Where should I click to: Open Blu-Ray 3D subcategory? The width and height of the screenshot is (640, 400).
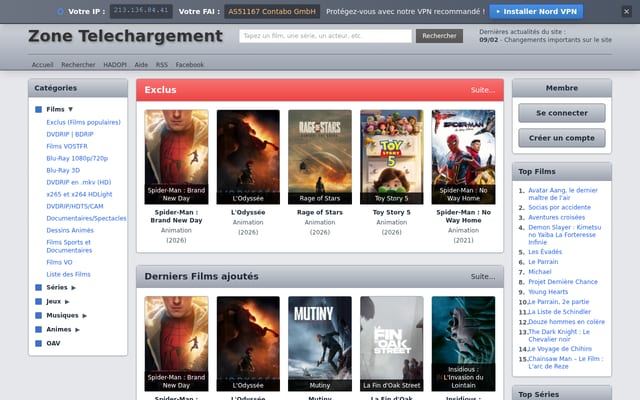tap(63, 170)
